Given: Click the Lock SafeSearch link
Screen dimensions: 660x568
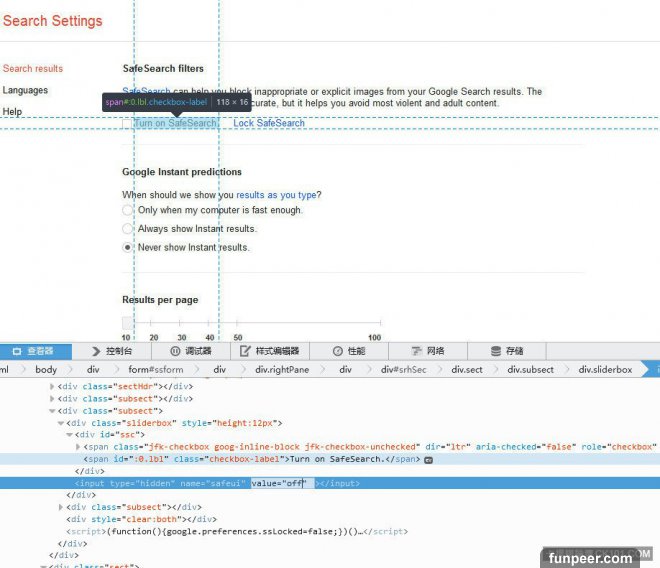Looking at the screenshot, I should [269, 123].
